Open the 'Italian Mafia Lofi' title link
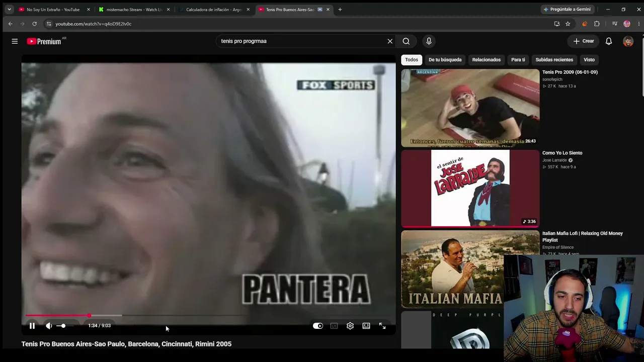Viewport: 644px width, 362px height. [x=583, y=236]
